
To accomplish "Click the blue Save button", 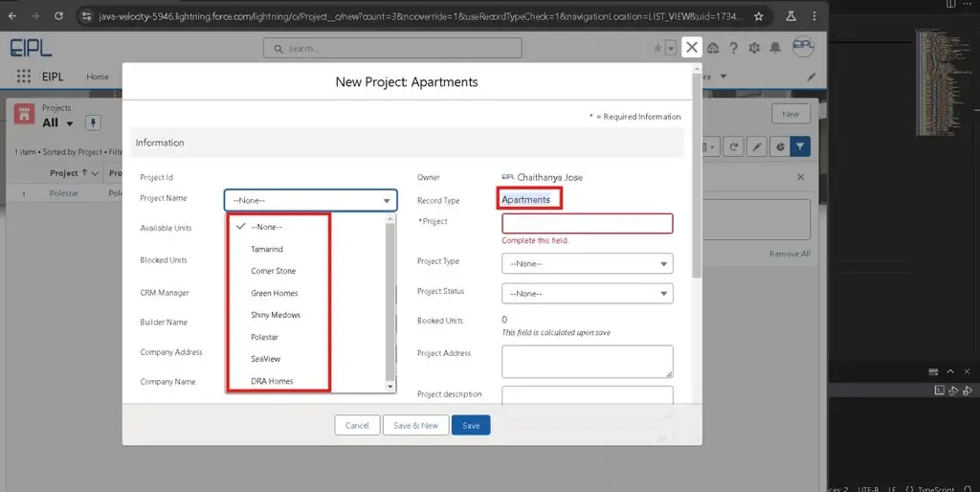I will point(471,425).
